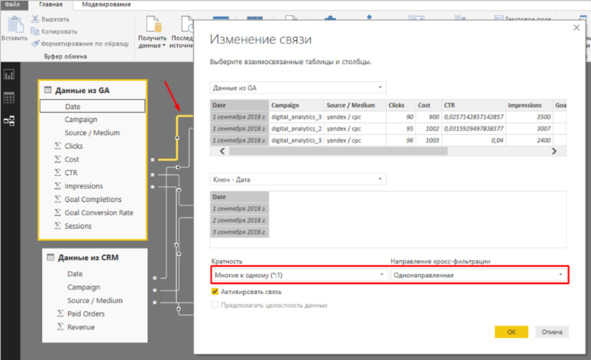591x360 pixels.
Task: Select Campaign field in Данные из GA
Action: pos(81,119)
